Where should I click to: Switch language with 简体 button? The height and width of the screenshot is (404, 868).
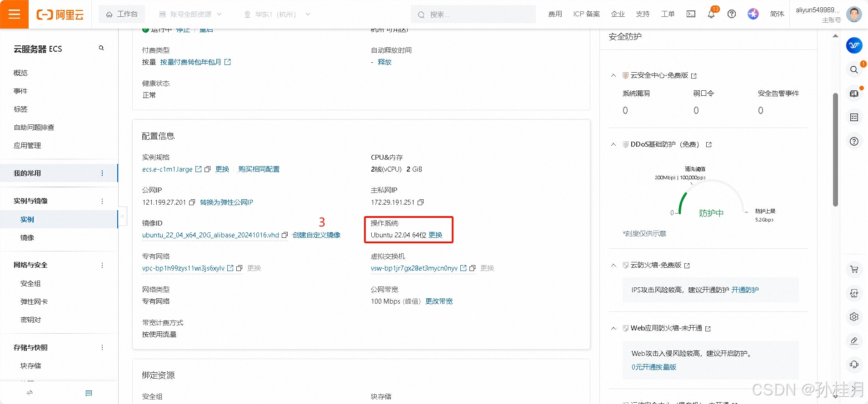pos(777,14)
